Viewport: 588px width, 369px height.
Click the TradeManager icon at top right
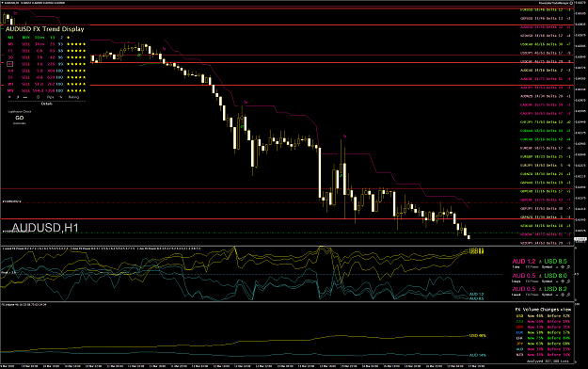tap(571, 3)
